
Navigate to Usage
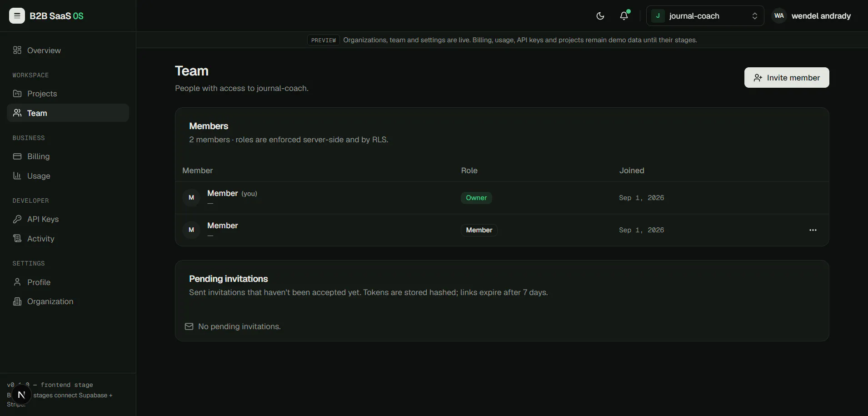pyautogui.click(x=68, y=176)
